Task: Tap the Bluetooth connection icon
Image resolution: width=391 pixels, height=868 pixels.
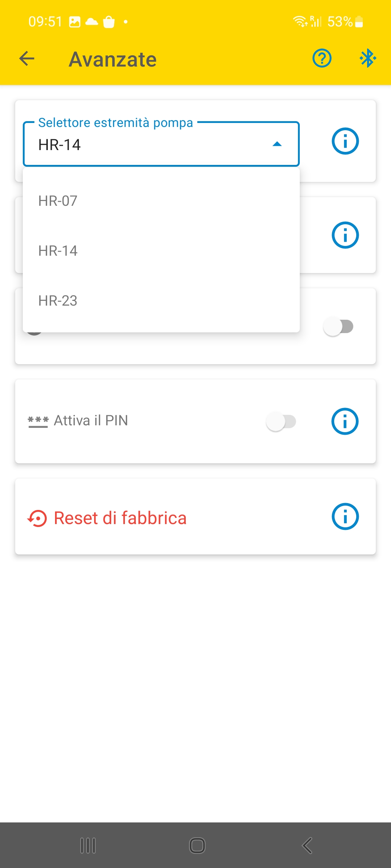Action: (x=368, y=58)
